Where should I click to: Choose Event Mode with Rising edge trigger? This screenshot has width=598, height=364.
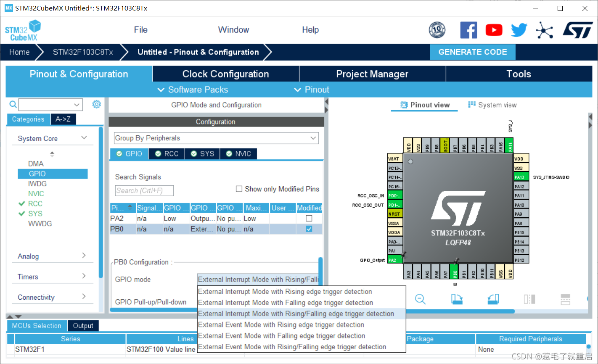[302, 325]
